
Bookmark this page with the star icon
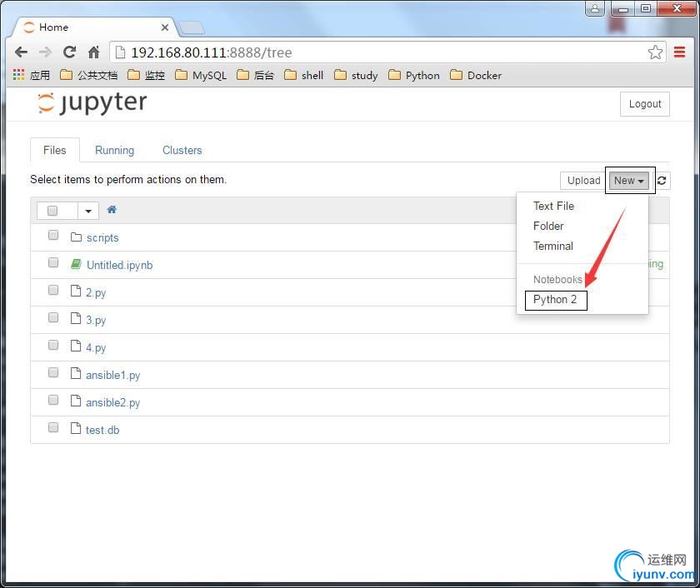coord(655,52)
